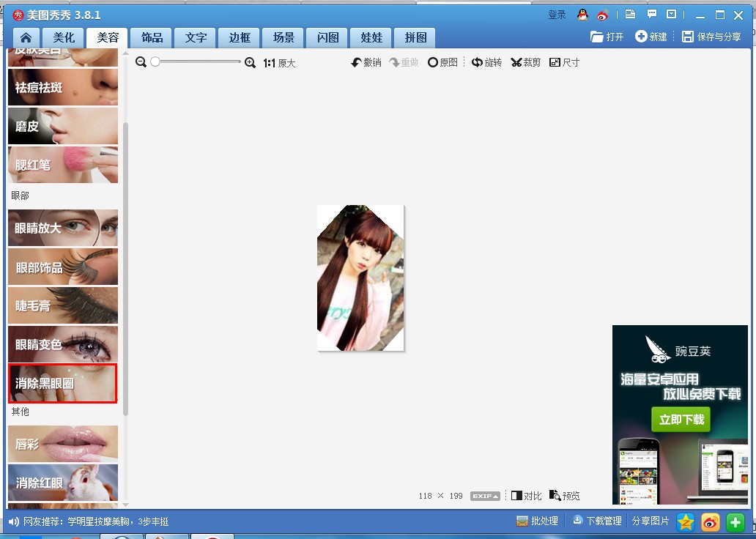Open the title bar dropdown menu icon
This screenshot has height=539, width=756.
pyautogui.click(x=671, y=15)
